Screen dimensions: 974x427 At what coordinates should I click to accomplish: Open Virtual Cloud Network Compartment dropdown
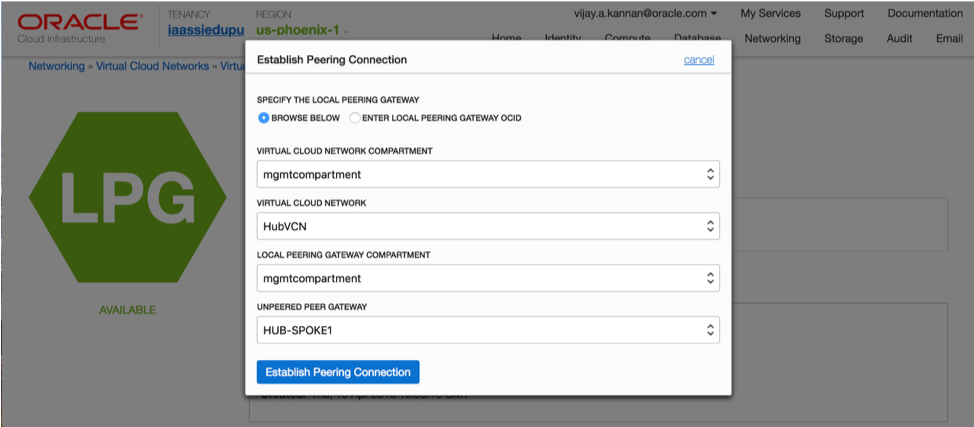point(488,174)
